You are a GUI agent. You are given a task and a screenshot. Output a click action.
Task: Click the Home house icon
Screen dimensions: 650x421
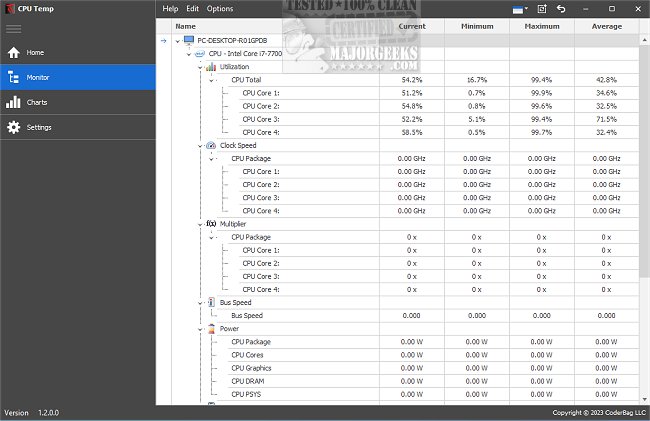(14, 53)
